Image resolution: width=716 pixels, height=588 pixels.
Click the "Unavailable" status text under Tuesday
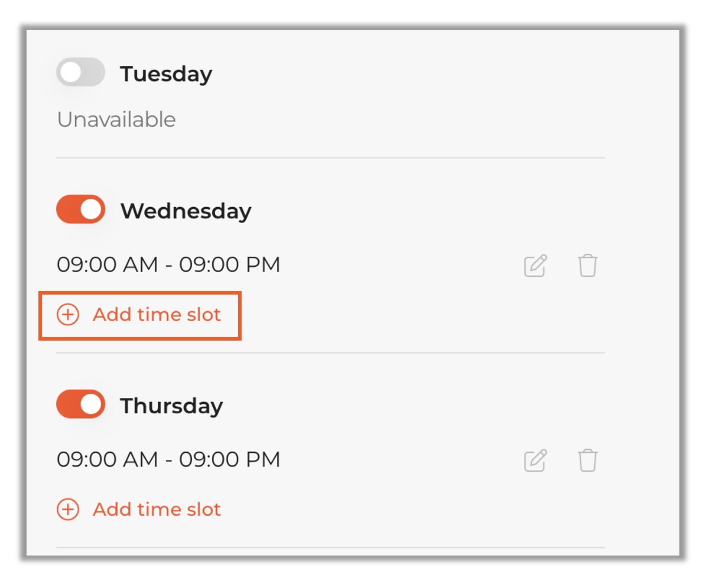[x=116, y=120]
